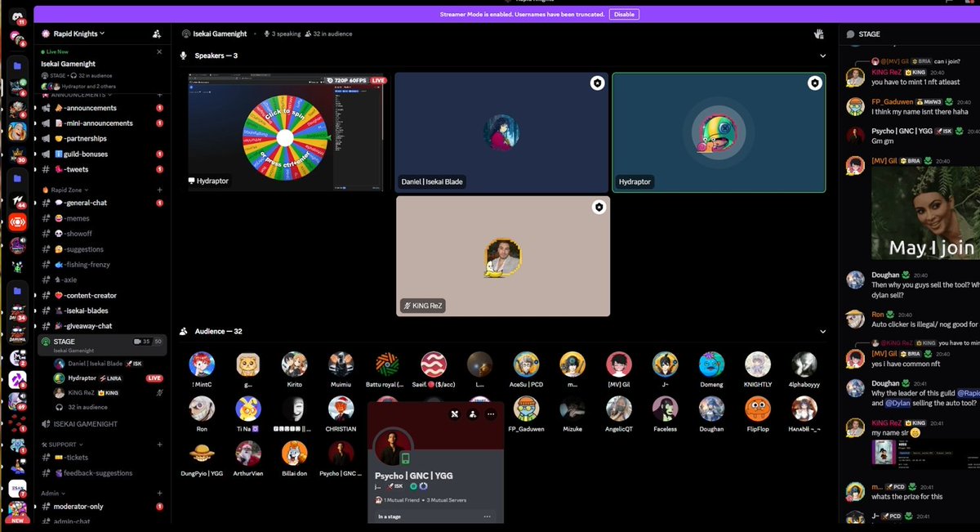Add a channel to the SUPPORT category
This screenshot has width=980, height=532.
click(160, 445)
